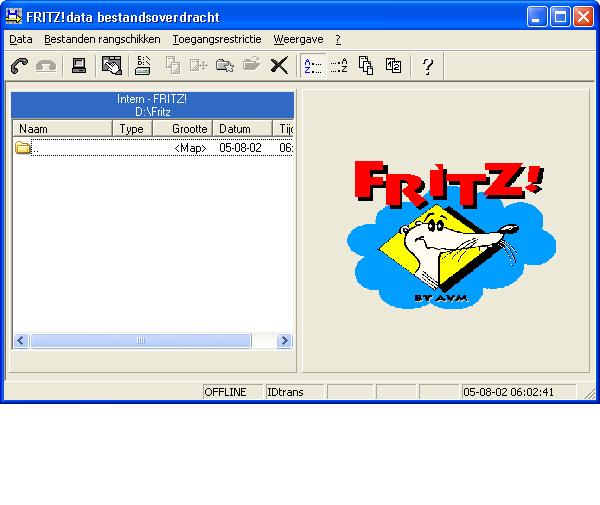Click the left arrow of horizontal scrollbar
600x505 pixels.
pyautogui.click(x=21, y=340)
